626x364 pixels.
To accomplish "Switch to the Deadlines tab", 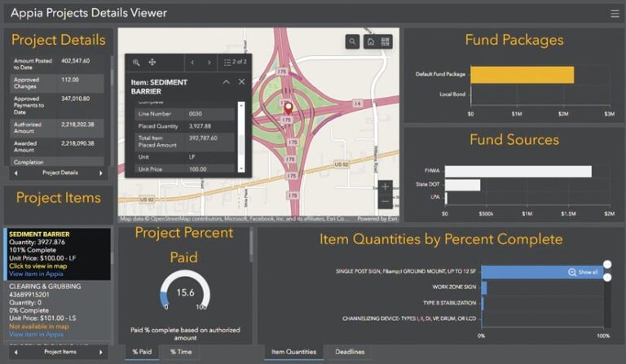I will click(x=350, y=352).
